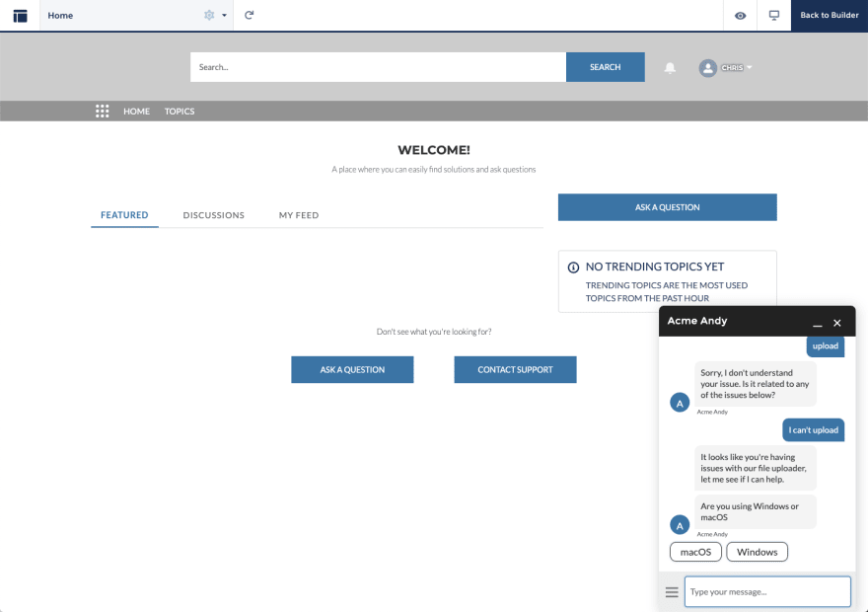
Task: Click Acme Andy avatar beside macOS question
Action: click(680, 525)
